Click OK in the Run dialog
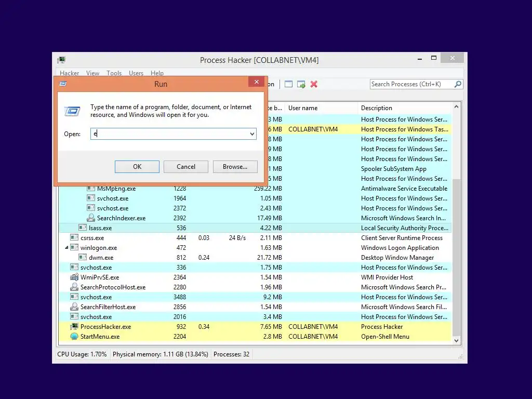This screenshot has height=399, width=532. click(137, 167)
